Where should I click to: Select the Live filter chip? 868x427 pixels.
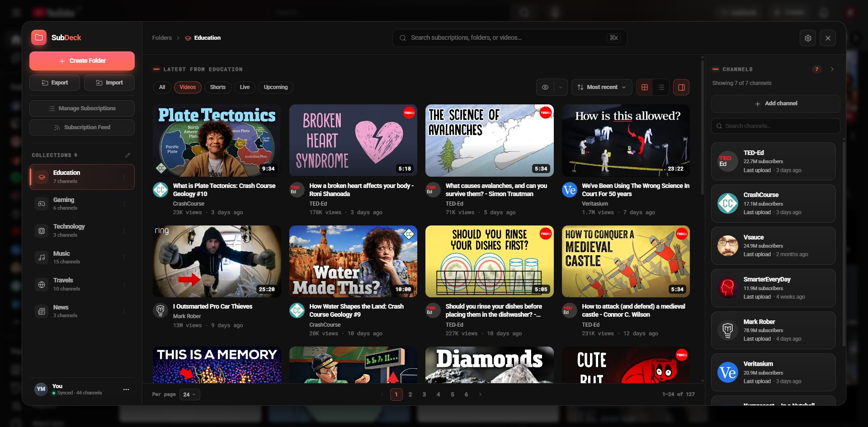(x=245, y=87)
